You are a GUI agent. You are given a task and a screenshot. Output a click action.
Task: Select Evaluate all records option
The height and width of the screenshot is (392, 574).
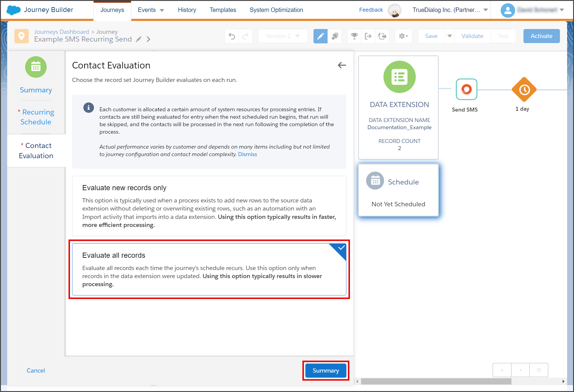tap(209, 269)
